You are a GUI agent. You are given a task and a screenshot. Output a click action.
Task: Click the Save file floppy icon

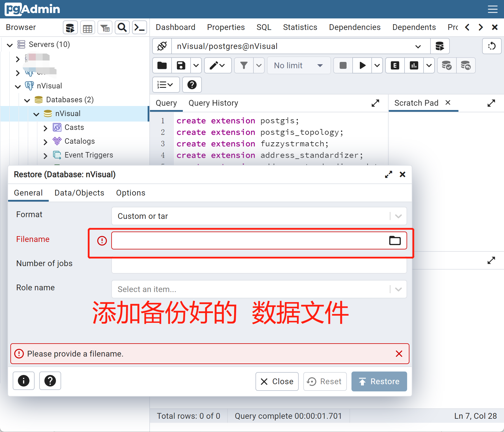pyautogui.click(x=181, y=66)
